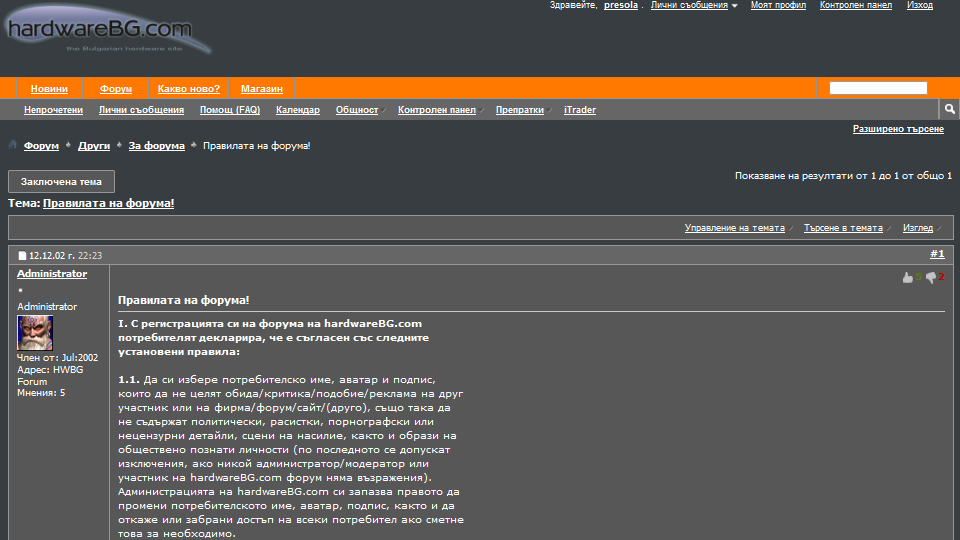Image resolution: width=960 pixels, height=540 pixels.
Task: Click Показване на резултати text
Action: tap(844, 176)
